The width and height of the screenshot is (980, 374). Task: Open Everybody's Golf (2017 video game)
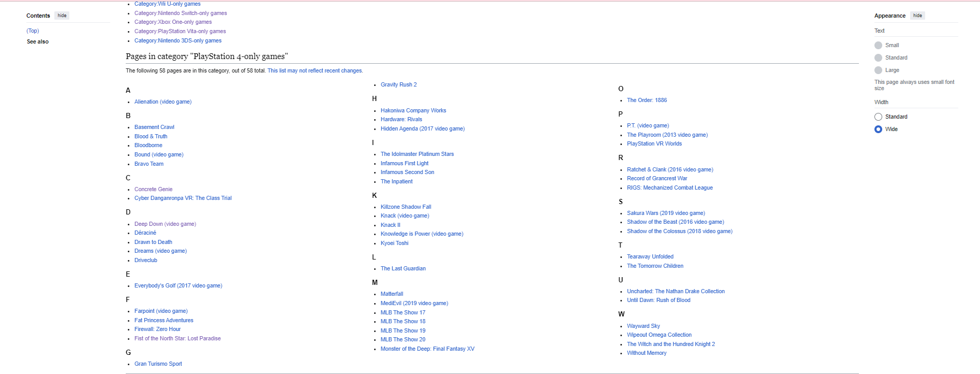click(179, 285)
